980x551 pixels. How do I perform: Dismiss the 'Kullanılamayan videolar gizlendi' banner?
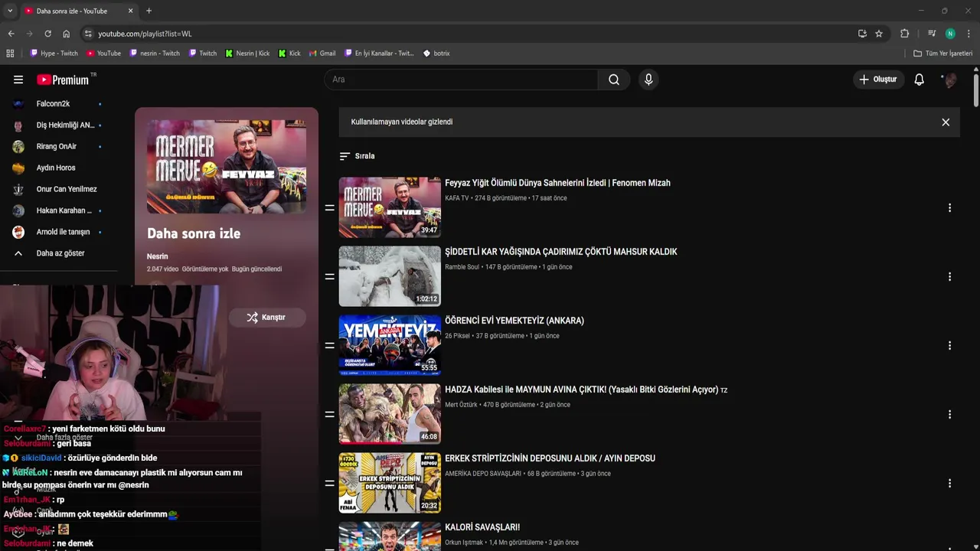[x=946, y=122]
